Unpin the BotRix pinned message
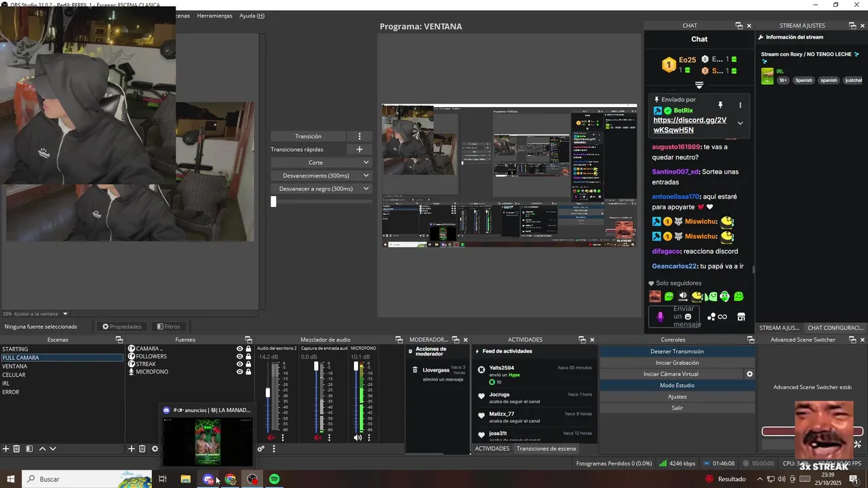Image resolution: width=868 pixels, height=488 pixels. point(720,105)
